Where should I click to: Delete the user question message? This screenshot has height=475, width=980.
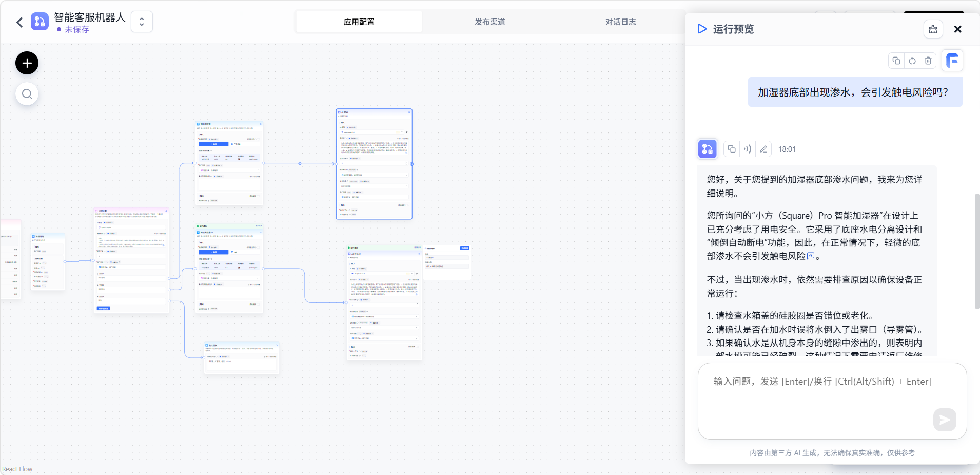928,61
